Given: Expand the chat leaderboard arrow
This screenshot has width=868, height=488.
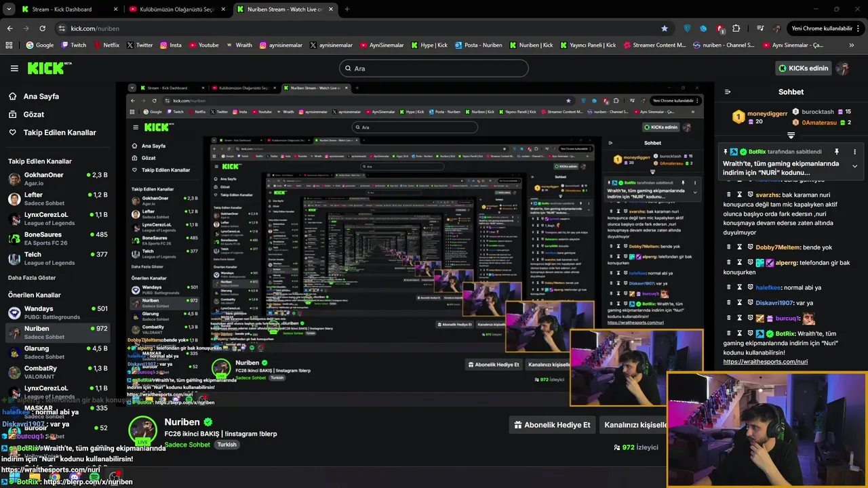Looking at the screenshot, I should 791,136.
